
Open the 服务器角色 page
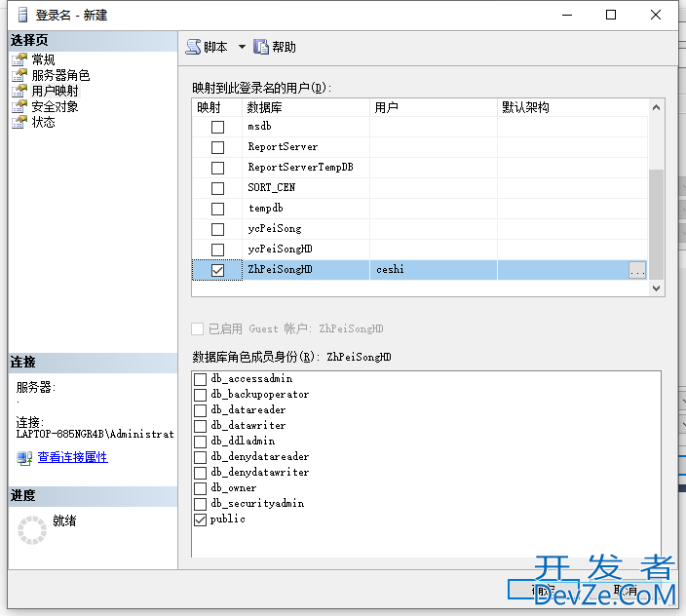(x=60, y=75)
